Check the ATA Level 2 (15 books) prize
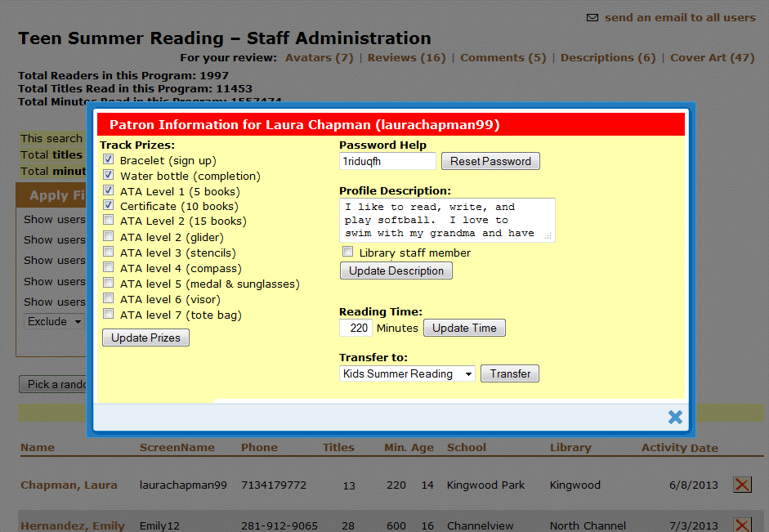769x532 pixels. (x=109, y=221)
